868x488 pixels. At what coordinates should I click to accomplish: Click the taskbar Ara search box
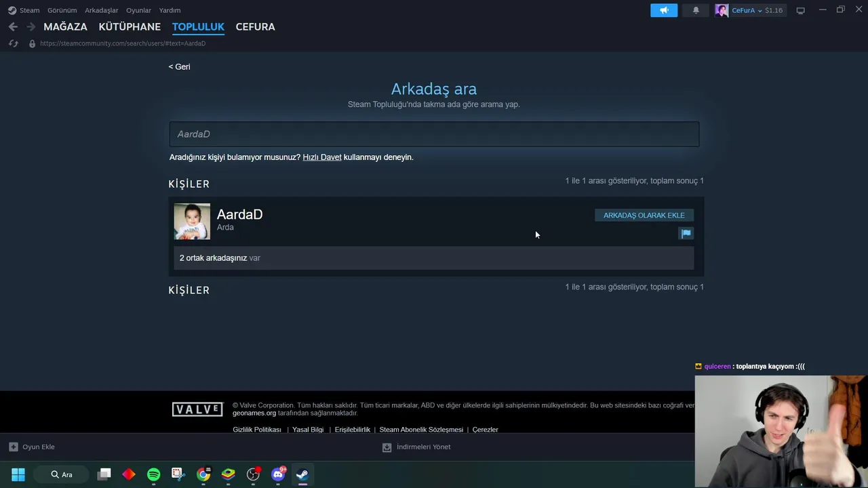(61, 474)
